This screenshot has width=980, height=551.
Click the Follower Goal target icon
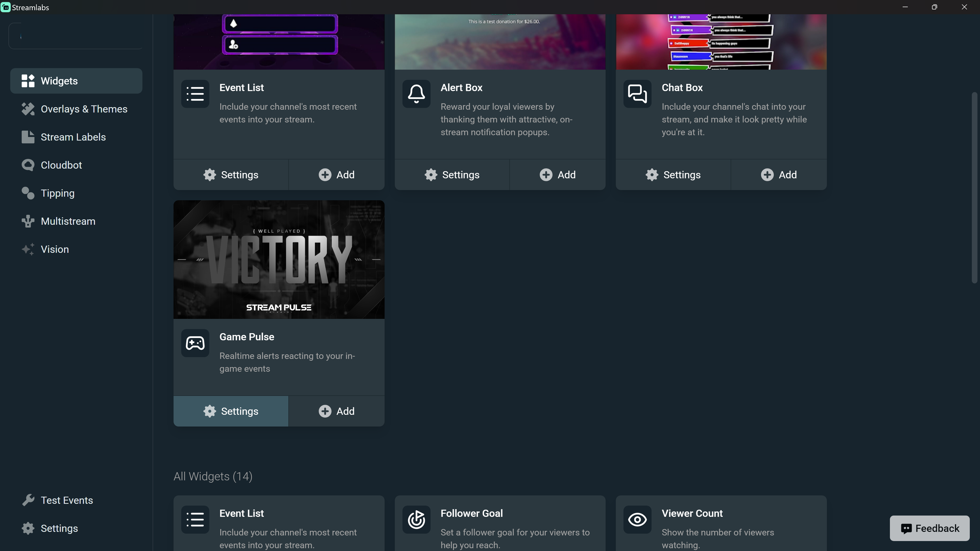(416, 519)
